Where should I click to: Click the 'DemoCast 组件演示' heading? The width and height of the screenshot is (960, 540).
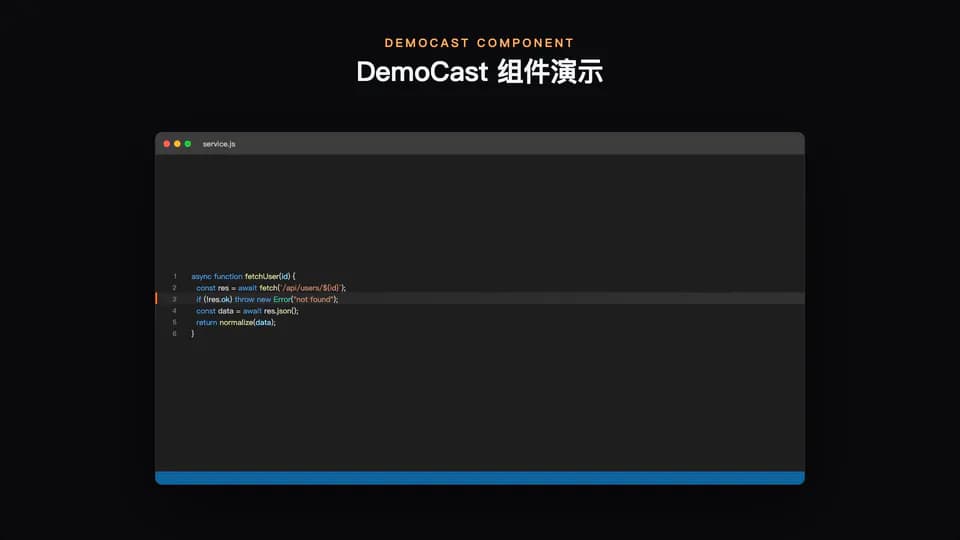(480, 72)
